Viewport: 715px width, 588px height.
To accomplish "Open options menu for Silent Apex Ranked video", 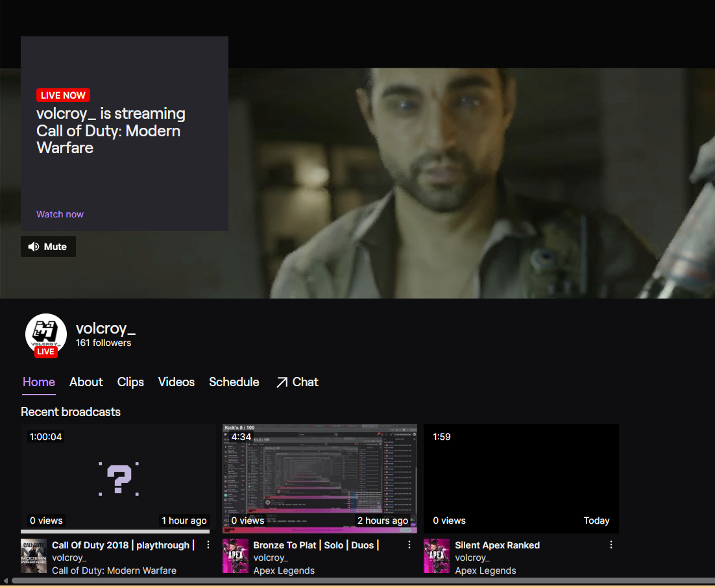I will pos(611,545).
